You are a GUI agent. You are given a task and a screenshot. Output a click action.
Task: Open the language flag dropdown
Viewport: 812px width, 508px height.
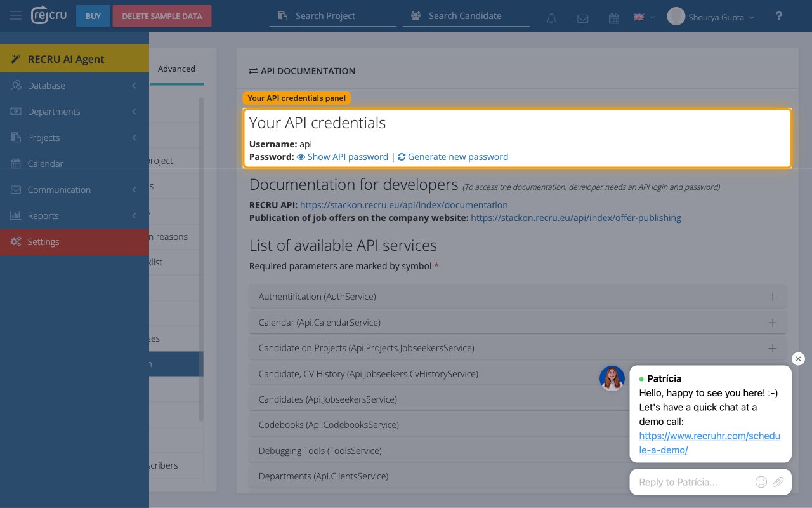click(x=644, y=17)
